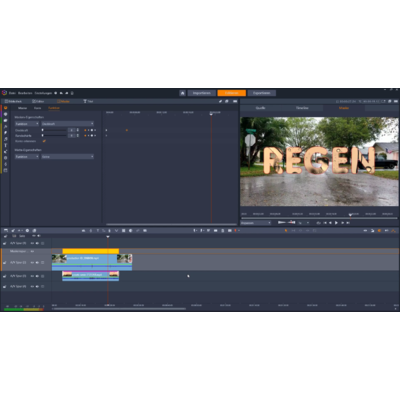Select the Title T tool in sidebar

[5, 145]
